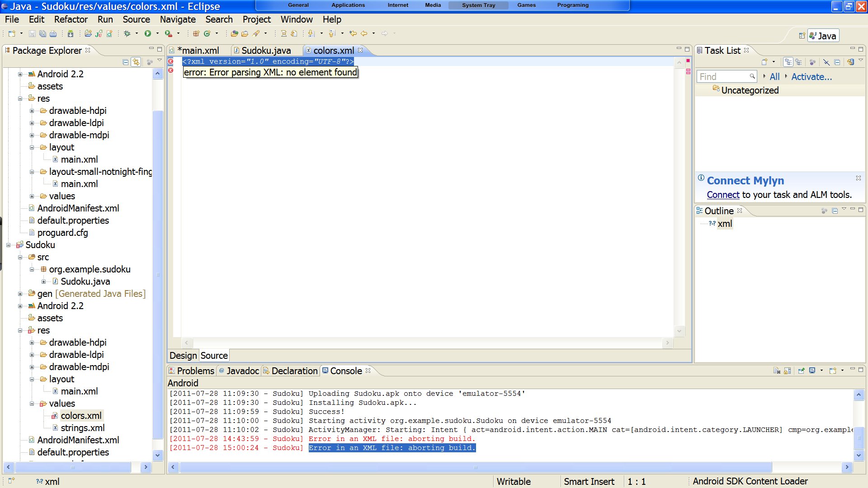Click the green Run button icon
868x488 pixels.
coord(148,33)
